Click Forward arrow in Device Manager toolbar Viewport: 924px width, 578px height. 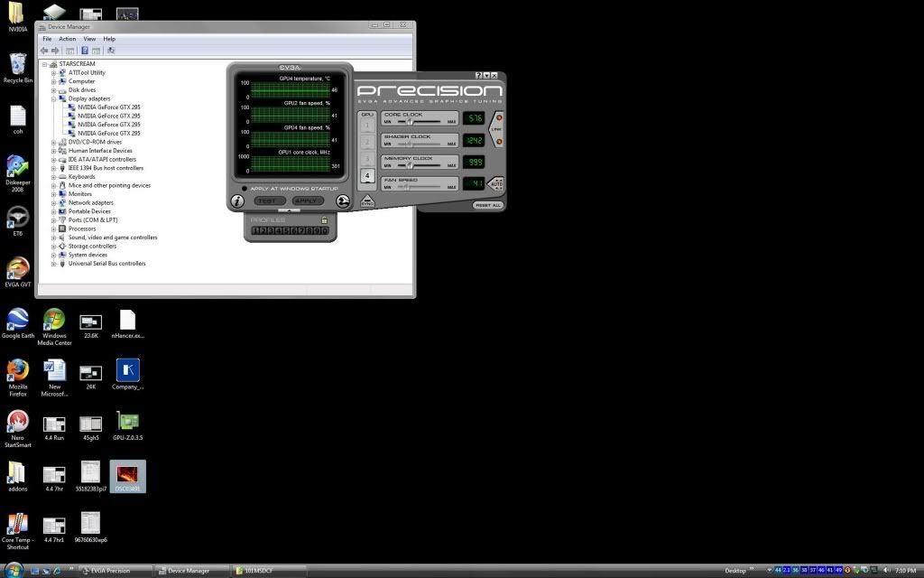[x=55, y=51]
